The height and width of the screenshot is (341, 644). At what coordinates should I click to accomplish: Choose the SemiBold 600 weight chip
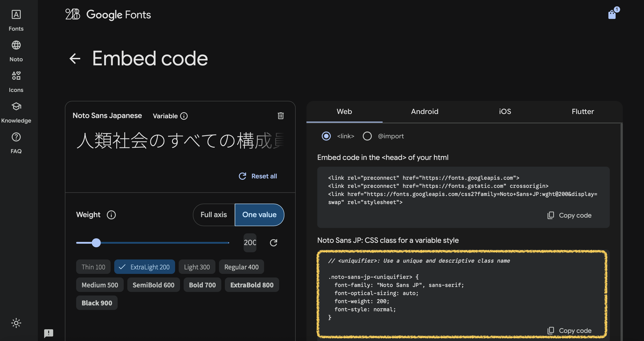point(153,285)
